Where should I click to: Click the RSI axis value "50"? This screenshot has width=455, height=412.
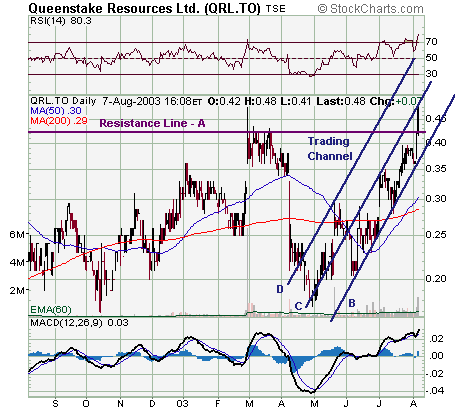(431, 58)
